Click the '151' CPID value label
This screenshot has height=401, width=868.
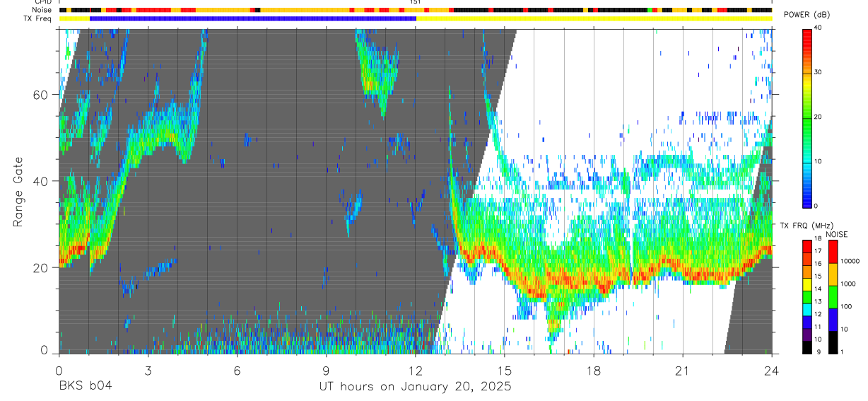click(415, 2)
